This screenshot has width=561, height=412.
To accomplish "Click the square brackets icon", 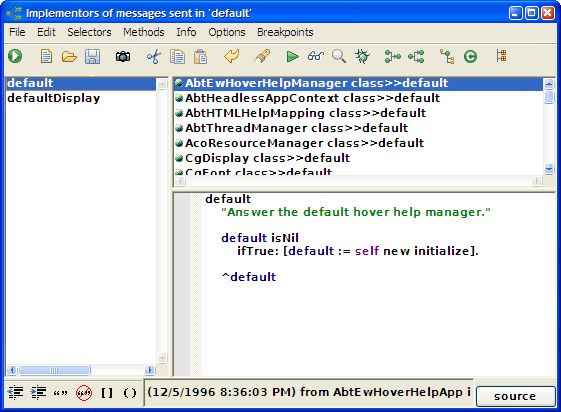I will 107,393.
